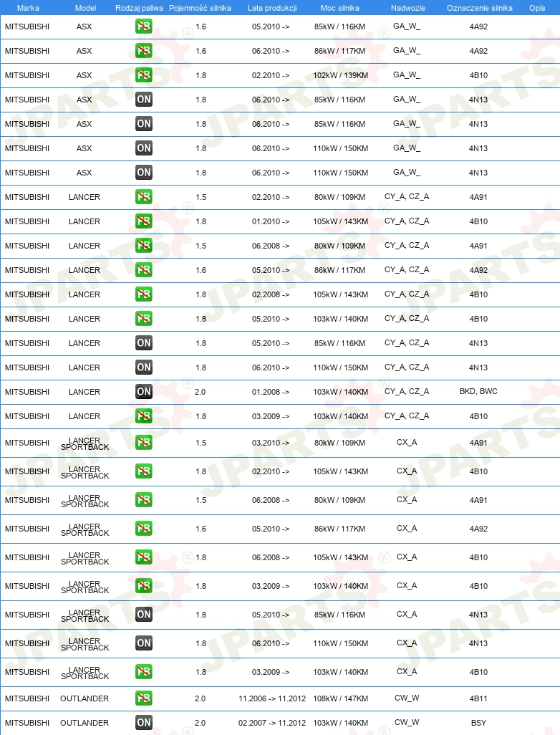The height and width of the screenshot is (735, 560).
Task: Select the '01.2008 ->' production date cell
Action: point(271,393)
